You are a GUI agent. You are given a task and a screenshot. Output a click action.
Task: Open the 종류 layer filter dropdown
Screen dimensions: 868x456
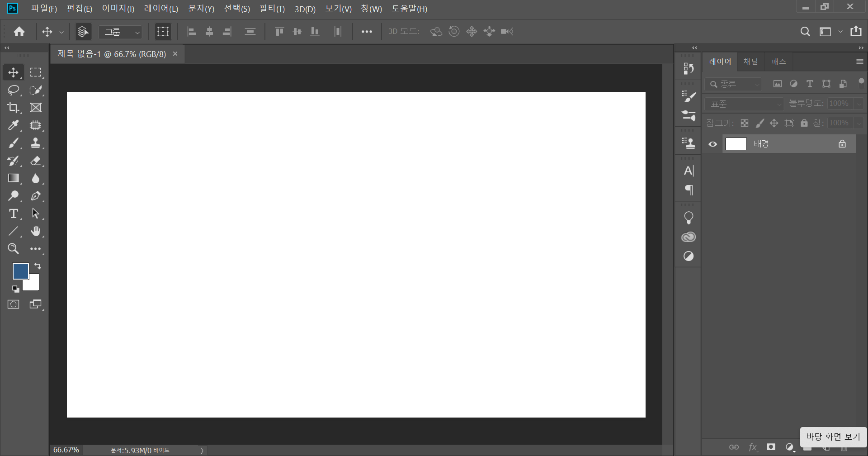tap(733, 85)
